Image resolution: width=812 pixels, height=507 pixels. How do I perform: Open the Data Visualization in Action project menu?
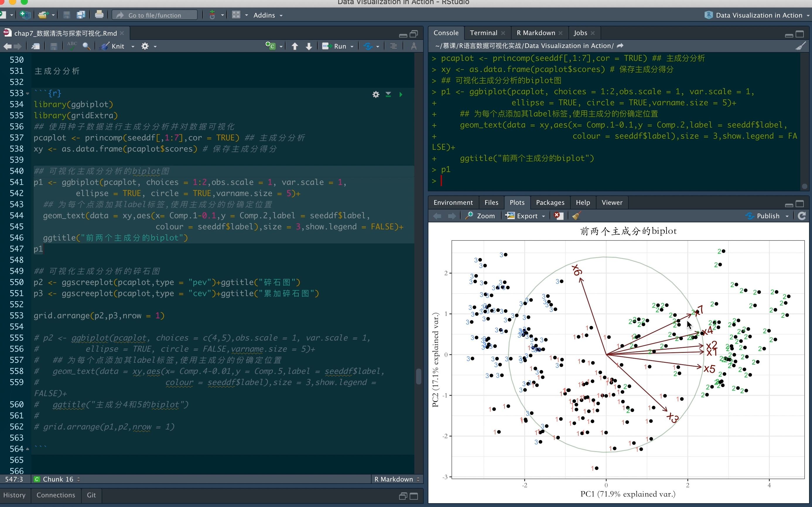click(757, 15)
